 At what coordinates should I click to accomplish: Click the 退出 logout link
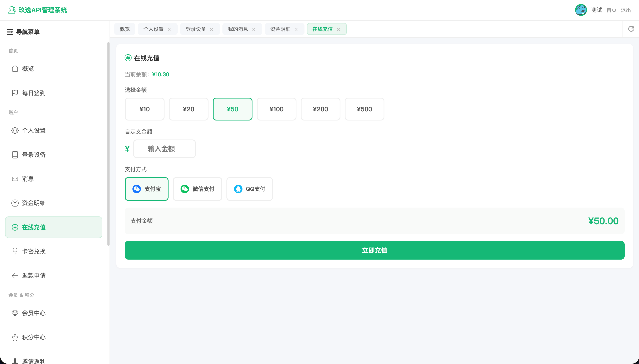(626, 10)
